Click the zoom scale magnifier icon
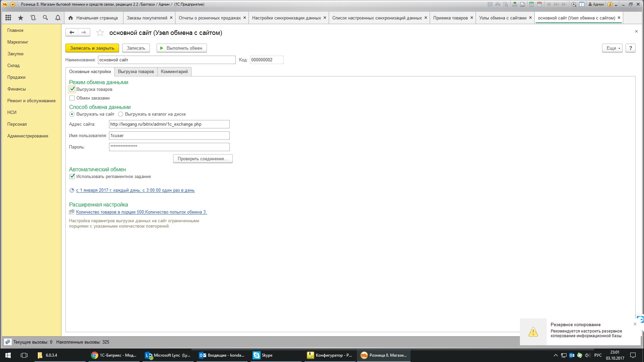 (574, 4)
